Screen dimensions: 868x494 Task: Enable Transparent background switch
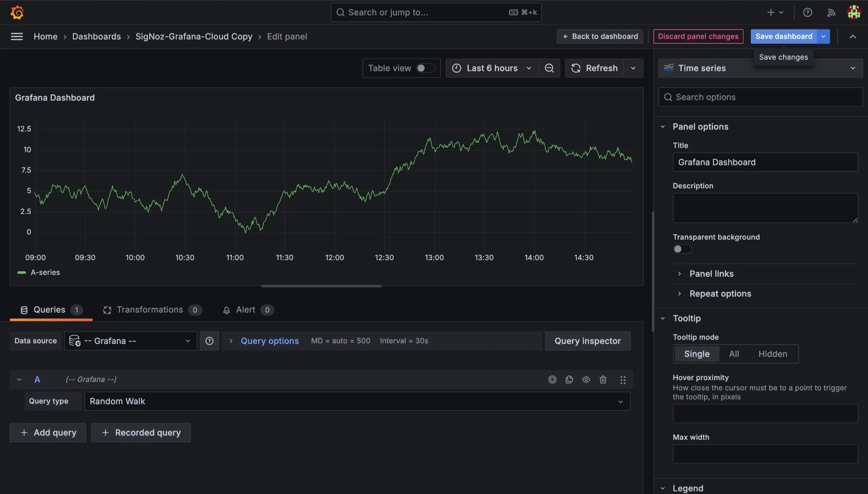click(x=682, y=249)
